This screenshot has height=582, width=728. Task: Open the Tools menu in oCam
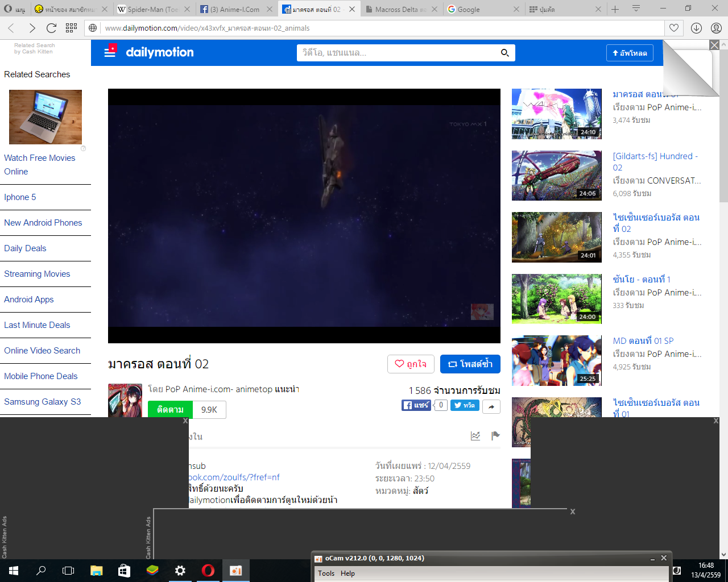pyautogui.click(x=326, y=573)
